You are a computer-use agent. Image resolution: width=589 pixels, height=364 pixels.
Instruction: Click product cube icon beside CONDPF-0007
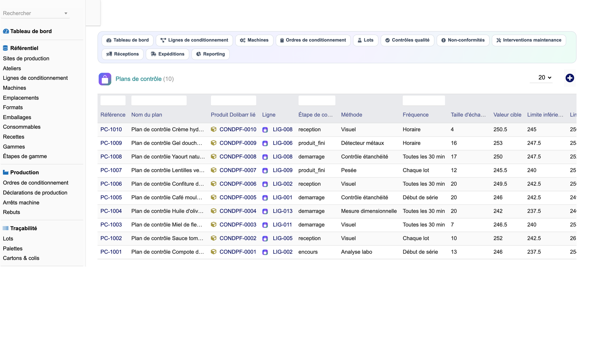pyautogui.click(x=214, y=170)
